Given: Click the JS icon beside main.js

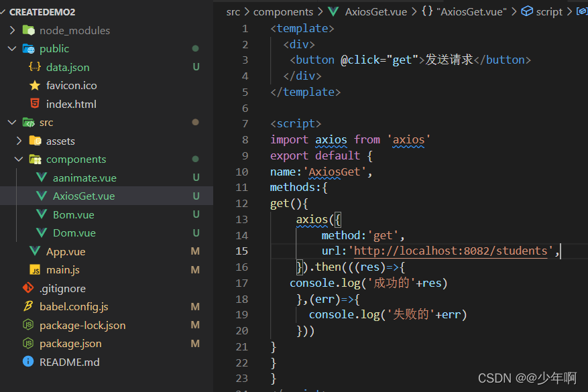Looking at the screenshot, I should pos(35,270).
